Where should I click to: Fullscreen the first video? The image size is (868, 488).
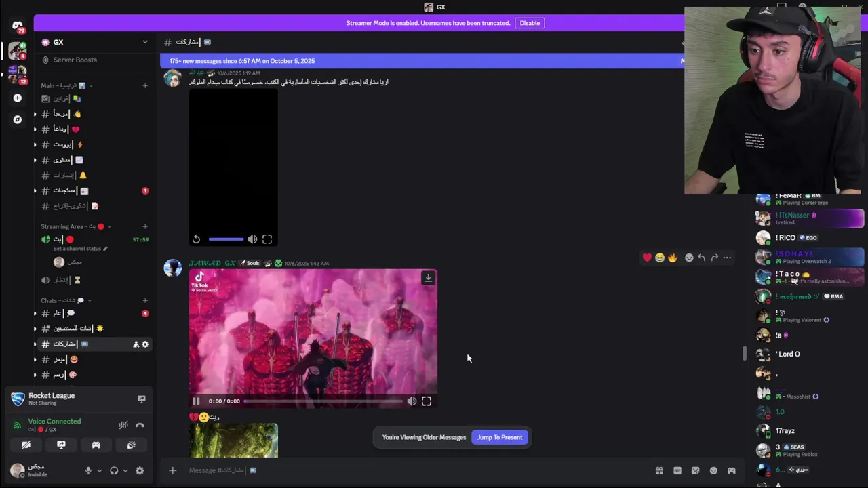coord(267,239)
